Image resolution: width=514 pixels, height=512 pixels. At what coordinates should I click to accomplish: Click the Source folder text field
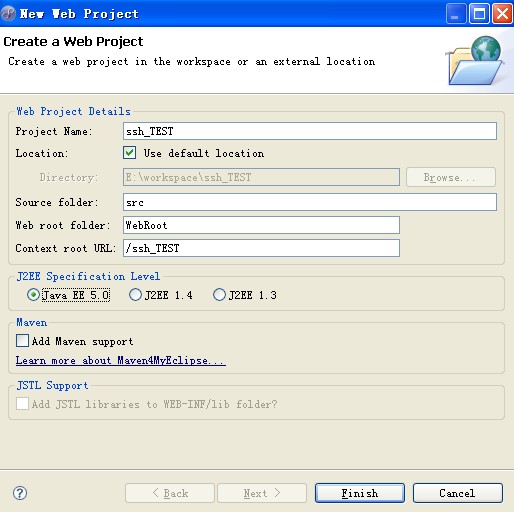click(x=310, y=202)
